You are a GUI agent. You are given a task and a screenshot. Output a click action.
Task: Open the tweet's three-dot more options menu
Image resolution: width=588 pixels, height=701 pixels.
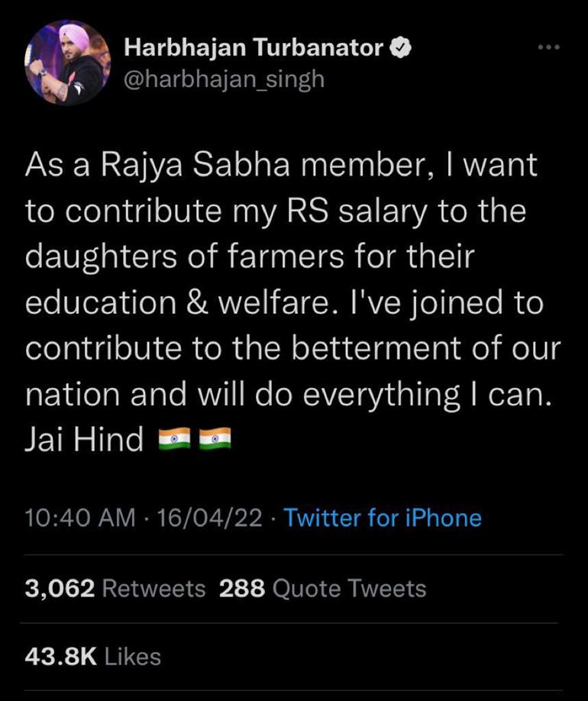(x=548, y=48)
